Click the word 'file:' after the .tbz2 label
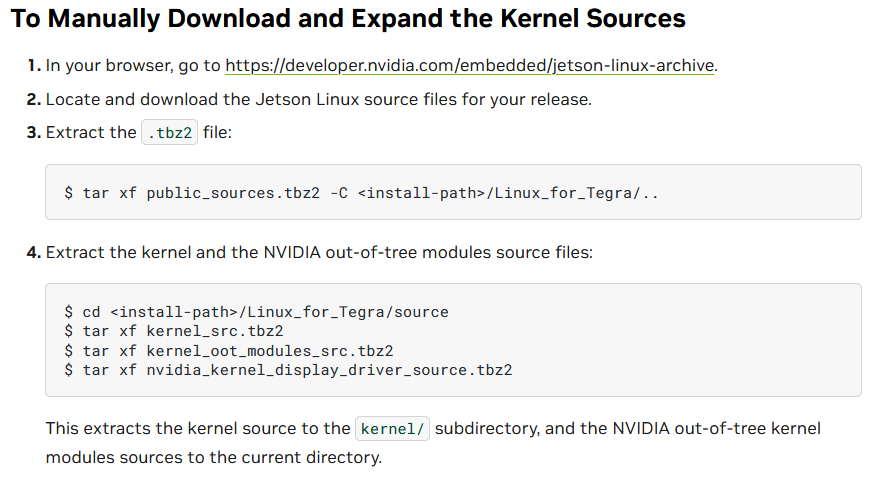Viewport: 877px width, 493px height. 217,132
